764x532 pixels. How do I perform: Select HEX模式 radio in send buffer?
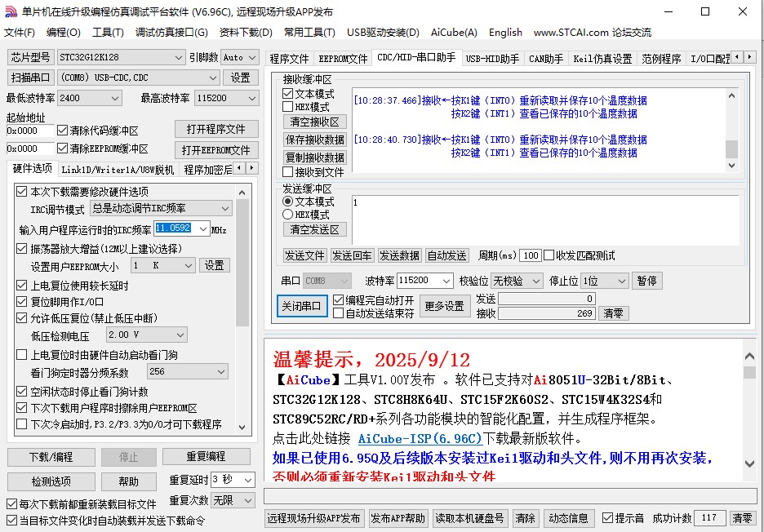(x=288, y=215)
